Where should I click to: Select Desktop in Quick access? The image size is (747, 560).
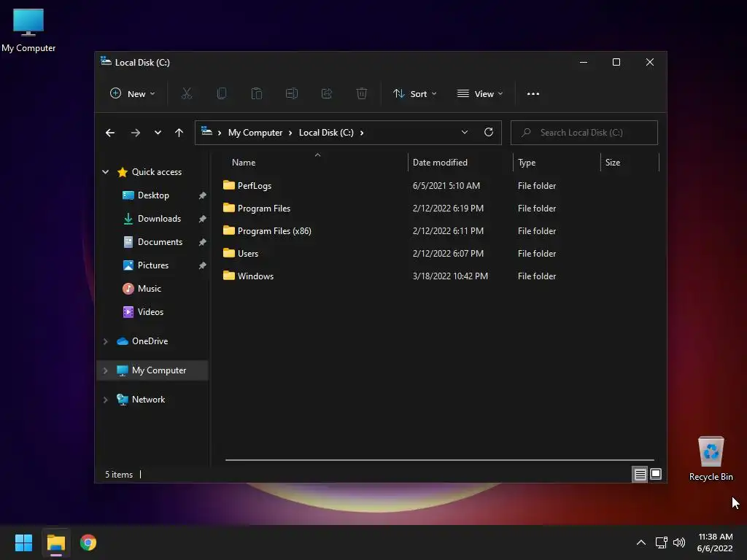152,195
